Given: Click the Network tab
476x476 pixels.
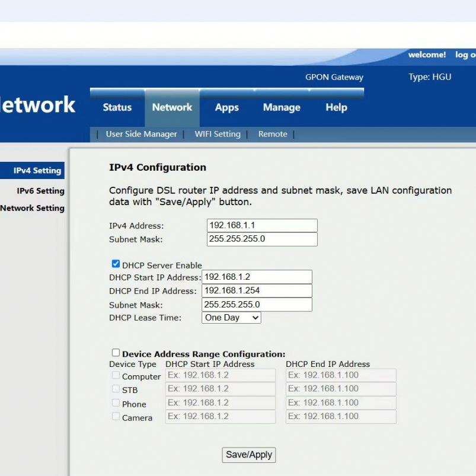Looking at the screenshot, I should coord(172,107).
